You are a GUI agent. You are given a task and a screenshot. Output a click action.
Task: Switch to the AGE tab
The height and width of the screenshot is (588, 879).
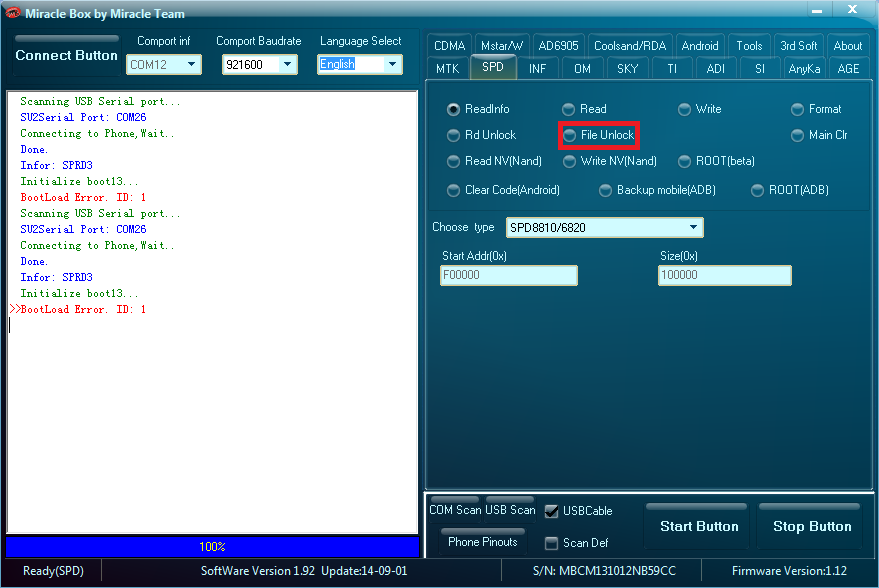[848, 69]
